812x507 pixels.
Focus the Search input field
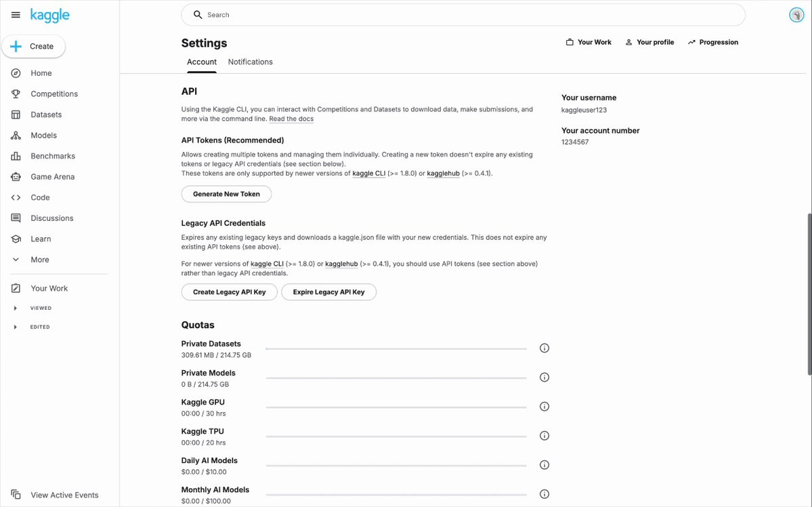(467, 15)
